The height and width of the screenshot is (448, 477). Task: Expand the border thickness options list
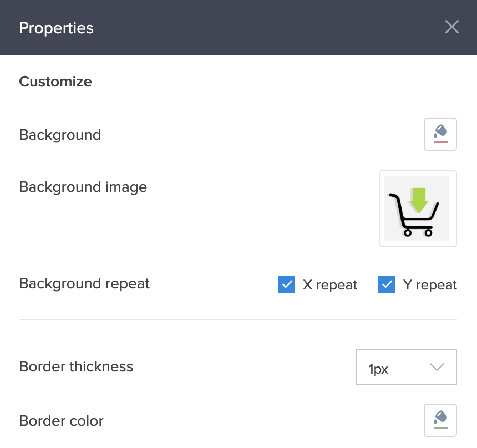(x=437, y=366)
